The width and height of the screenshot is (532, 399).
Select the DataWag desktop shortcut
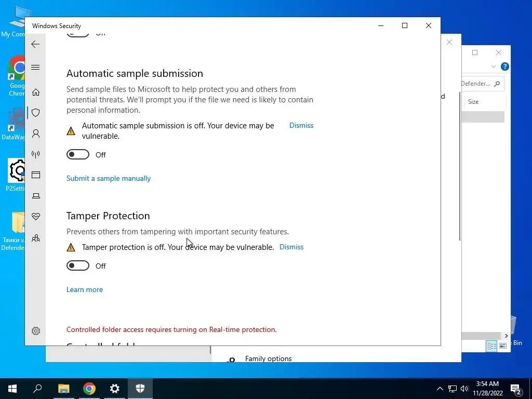pyautogui.click(x=12, y=124)
